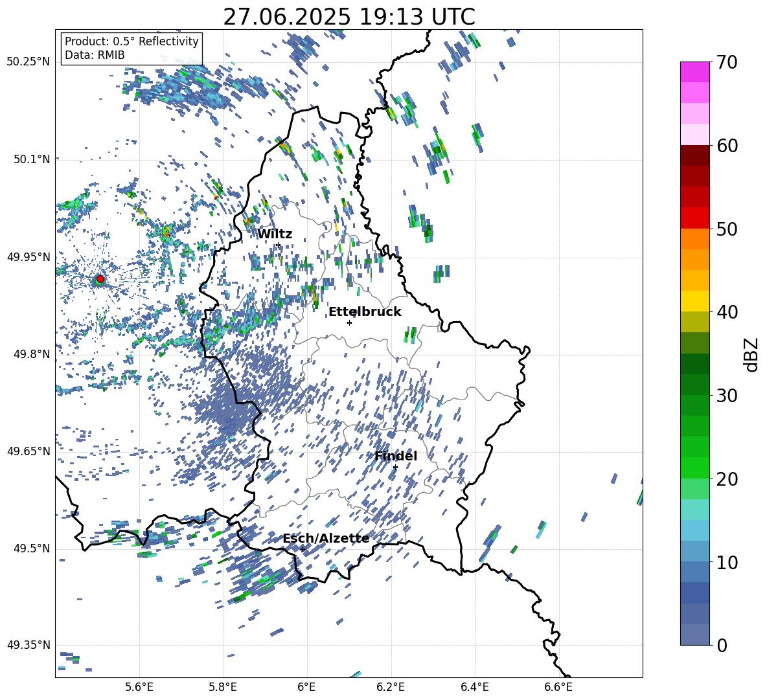Click the 70 value on colorbar

click(x=727, y=62)
